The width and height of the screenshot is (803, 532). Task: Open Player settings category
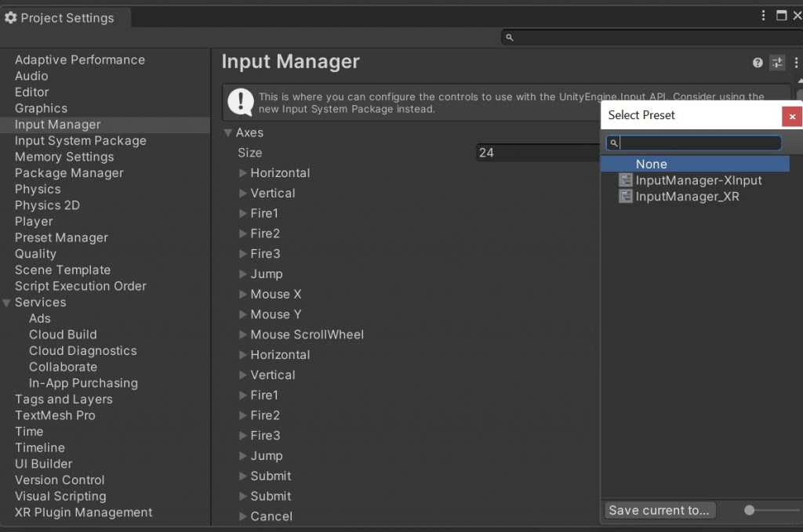[34, 222]
